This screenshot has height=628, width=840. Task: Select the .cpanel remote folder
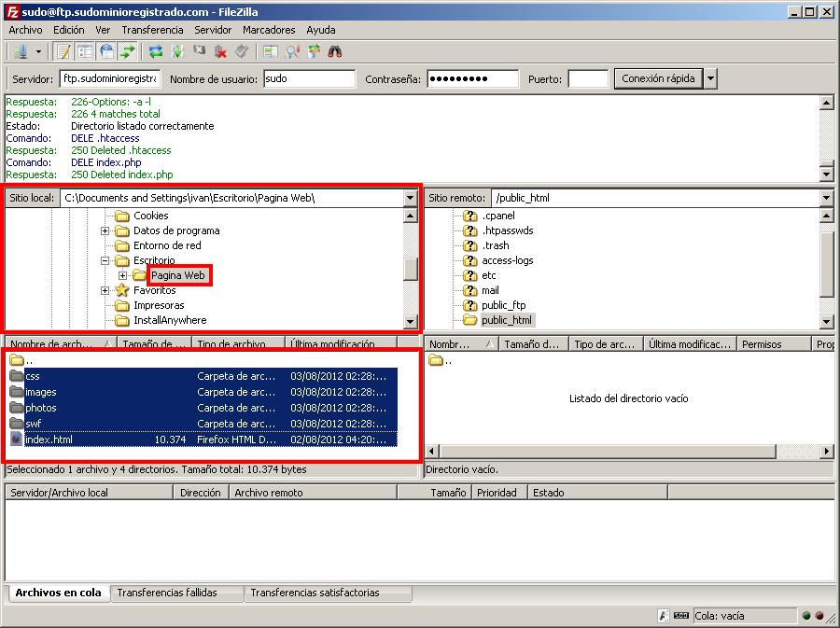(x=498, y=216)
